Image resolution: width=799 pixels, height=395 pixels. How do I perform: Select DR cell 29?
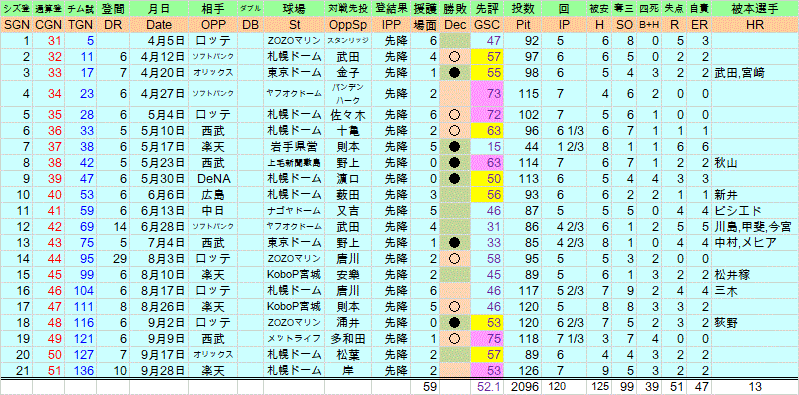pos(113,258)
